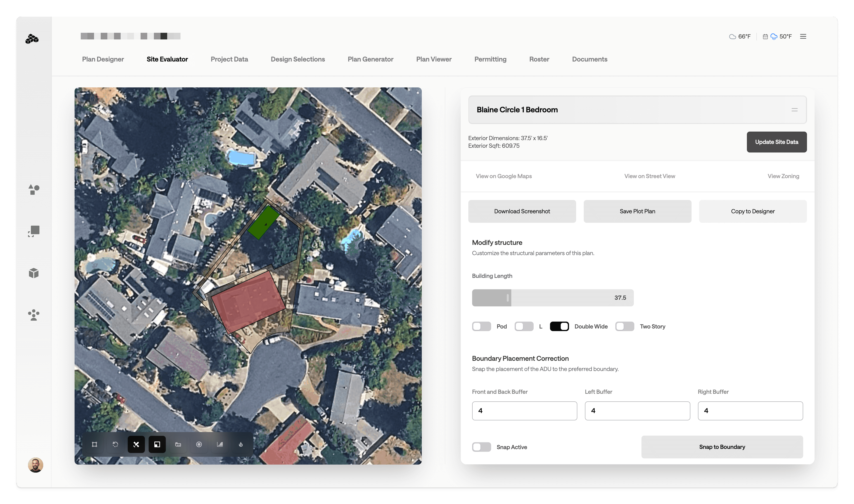The height and width of the screenshot is (504, 854).
Task: Click the Update Site Data button
Action: (777, 142)
